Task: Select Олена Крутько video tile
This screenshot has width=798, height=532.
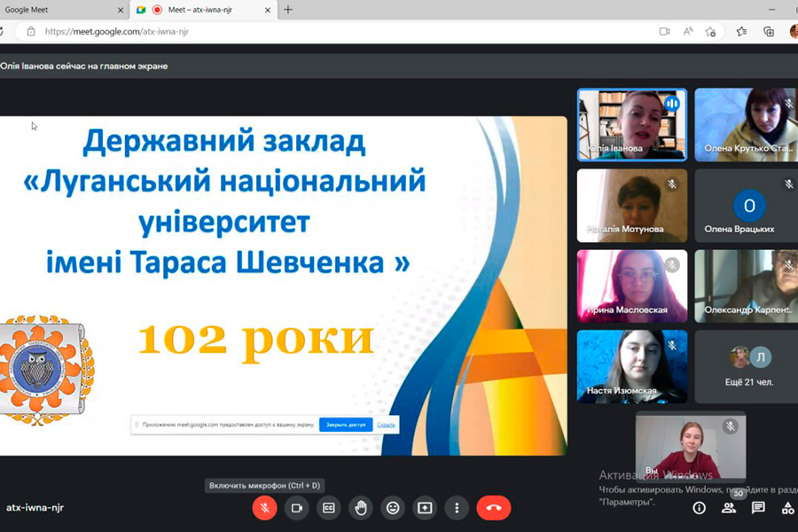Action: [746, 125]
